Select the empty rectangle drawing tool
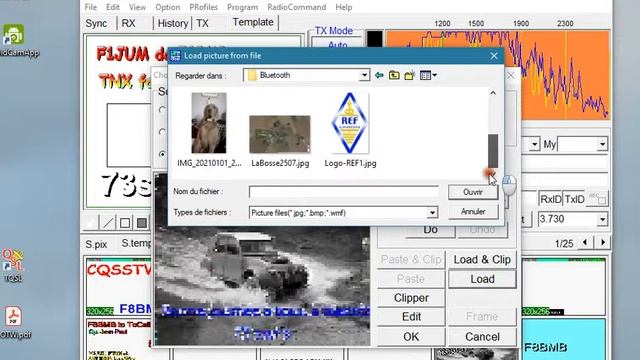Viewport: 640px width, 360px height. (x=125, y=223)
